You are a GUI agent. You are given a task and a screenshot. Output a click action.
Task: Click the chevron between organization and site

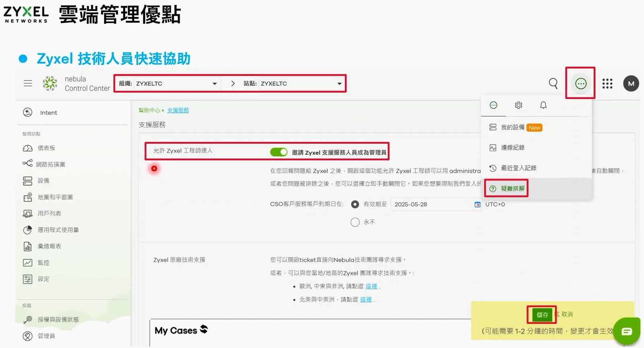click(233, 83)
